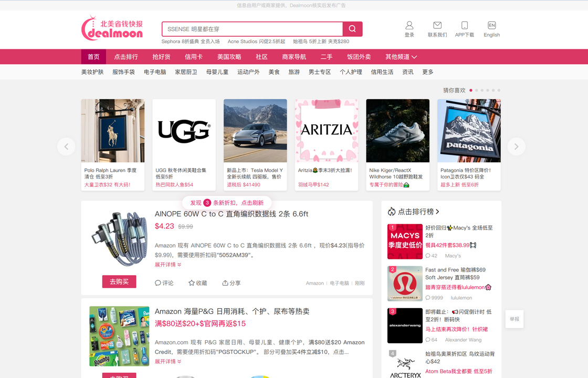Open the 饭团外卖 navigation tab
The image size is (588, 378).
click(x=359, y=57)
